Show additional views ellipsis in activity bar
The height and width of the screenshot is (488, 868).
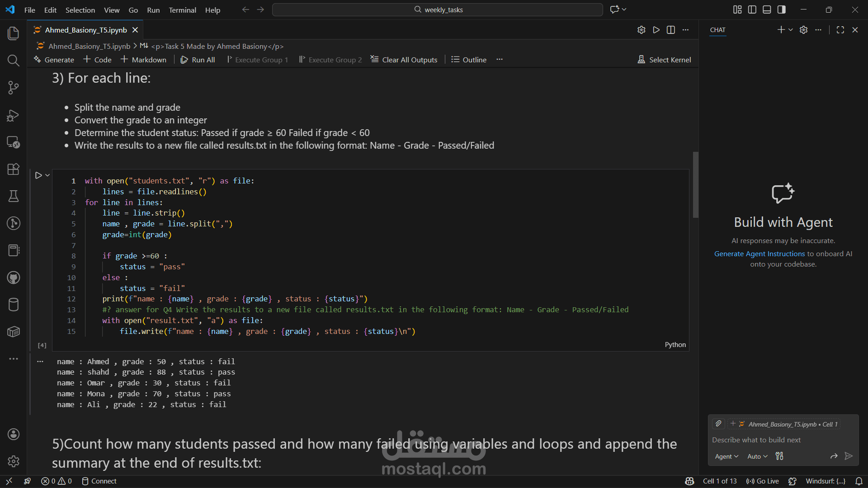tap(14, 359)
